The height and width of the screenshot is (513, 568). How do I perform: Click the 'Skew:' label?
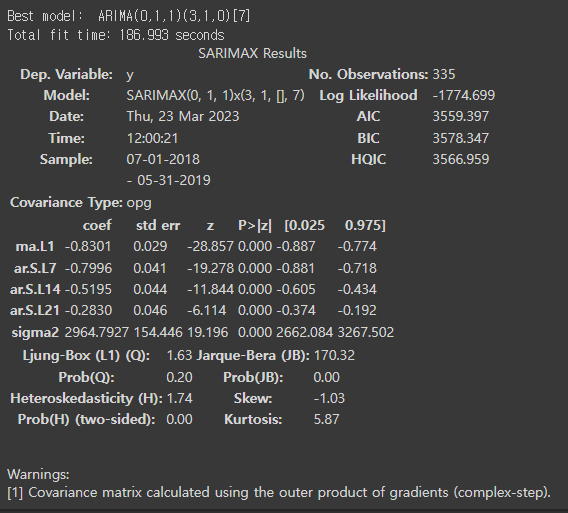pyautogui.click(x=253, y=399)
